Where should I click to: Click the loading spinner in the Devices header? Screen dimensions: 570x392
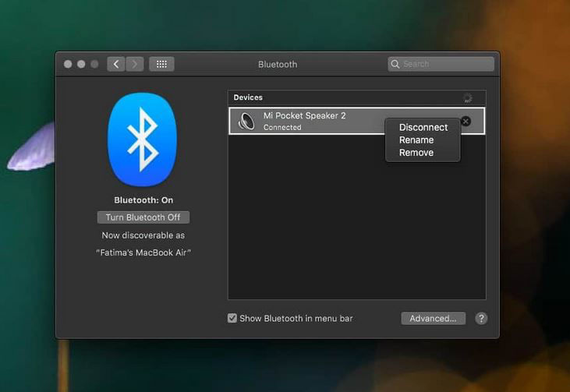pyautogui.click(x=468, y=97)
